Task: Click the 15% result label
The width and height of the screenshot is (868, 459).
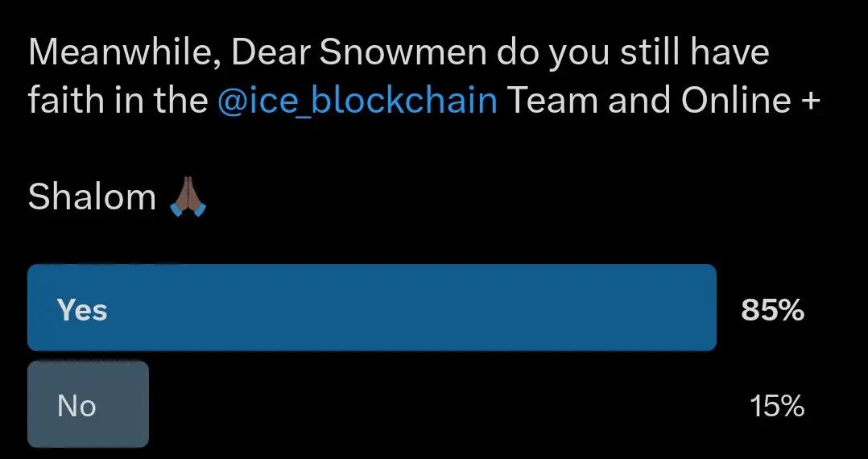Action: [777, 407]
